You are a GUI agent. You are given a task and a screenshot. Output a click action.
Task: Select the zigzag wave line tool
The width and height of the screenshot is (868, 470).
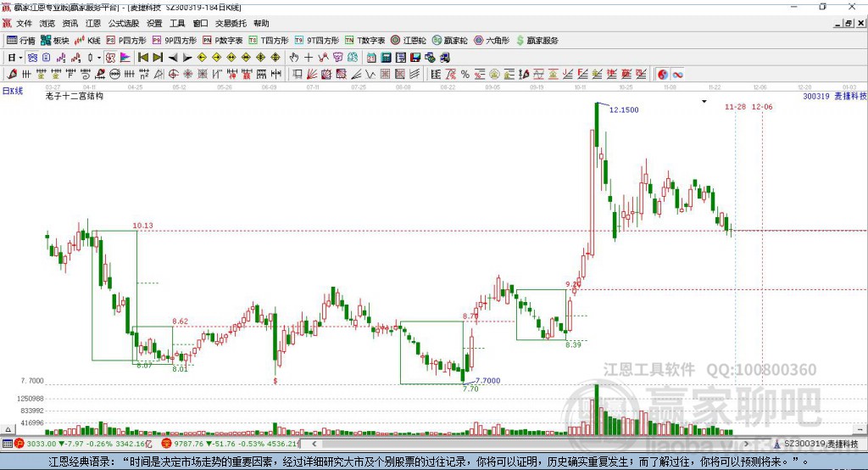(370, 74)
